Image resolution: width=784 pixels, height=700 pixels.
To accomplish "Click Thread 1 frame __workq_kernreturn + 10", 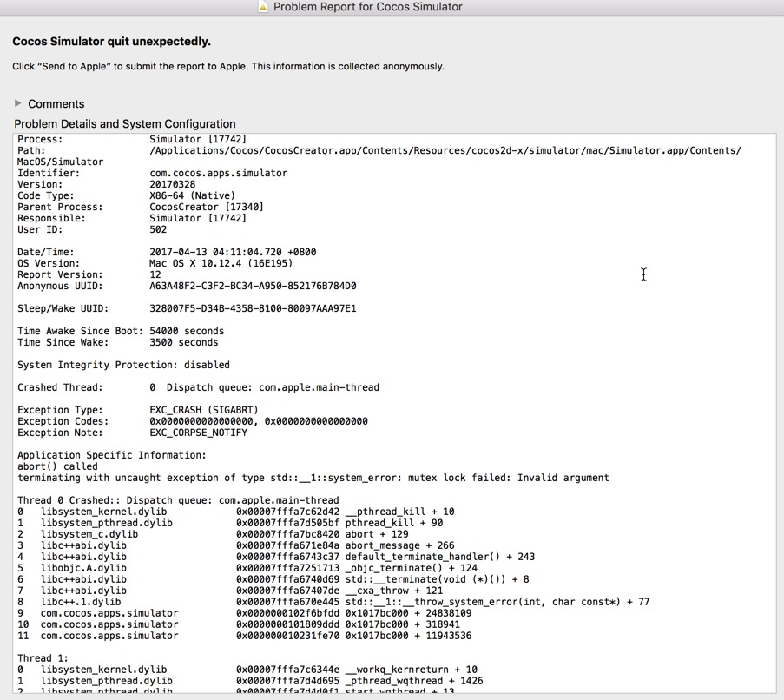I will pyautogui.click(x=247, y=670).
